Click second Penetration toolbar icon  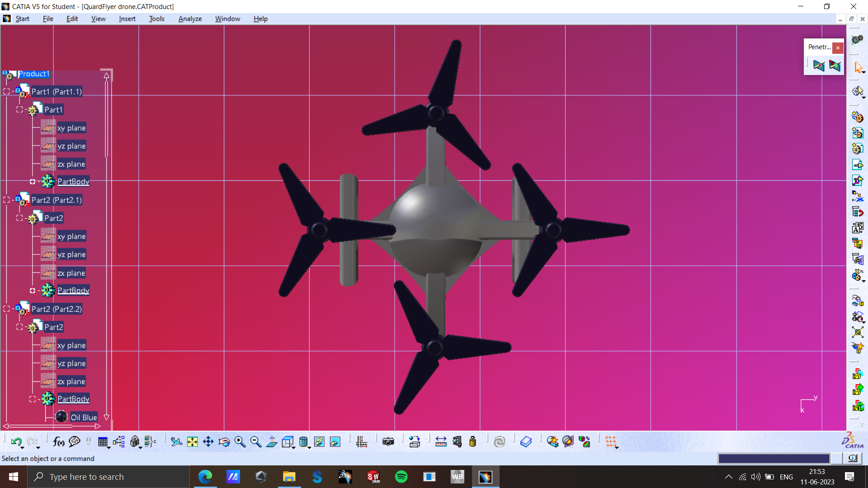(835, 66)
